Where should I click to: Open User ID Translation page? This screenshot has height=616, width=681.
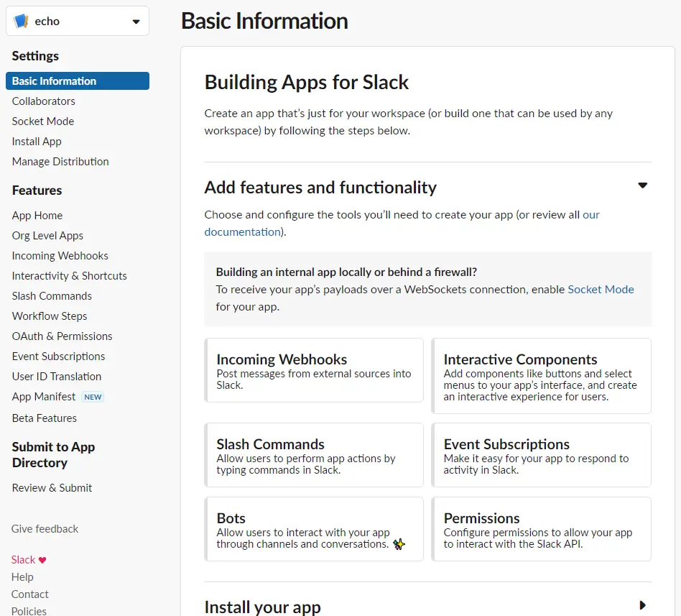pos(57,377)
